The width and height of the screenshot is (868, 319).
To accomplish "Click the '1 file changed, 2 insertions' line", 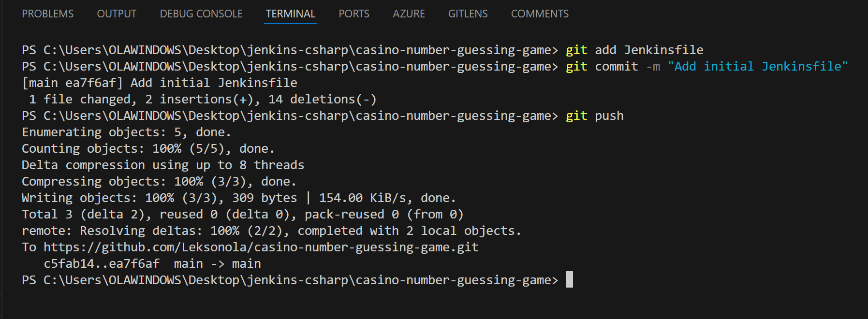I will pyautogui.click(x=203, y=100).
